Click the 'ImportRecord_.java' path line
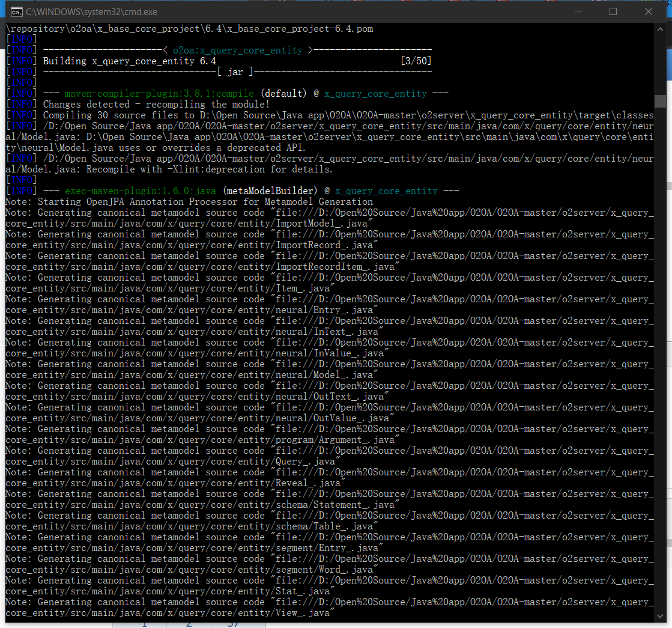The image size is (672, 628). pos(192,245)
